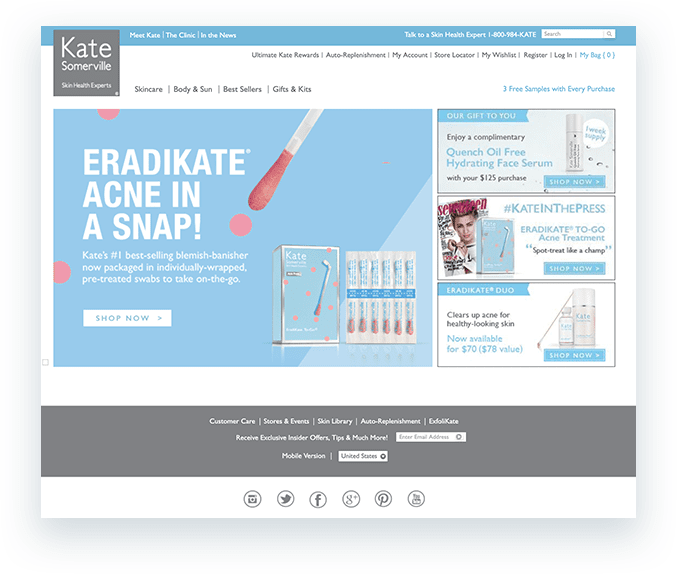Click the #KATEINTHEPRESS heading
The height and width of the screenshot is (574, 677).
pyautogui.click(x=554, y=209)
